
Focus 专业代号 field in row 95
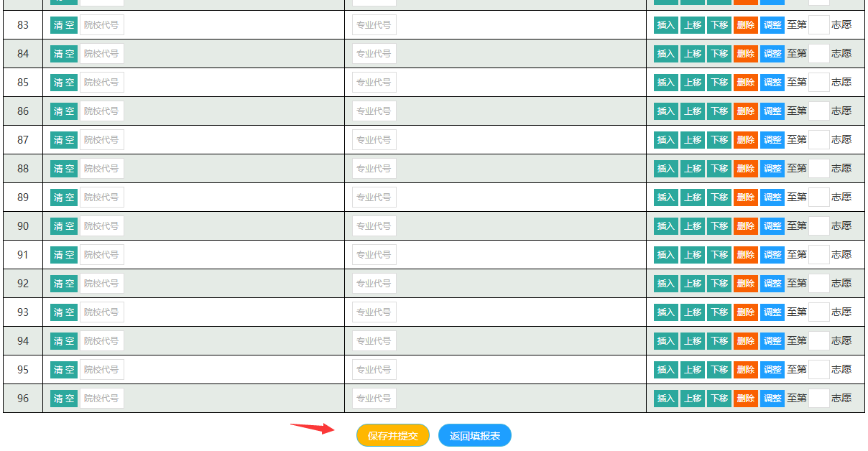(x=374, y=370)
